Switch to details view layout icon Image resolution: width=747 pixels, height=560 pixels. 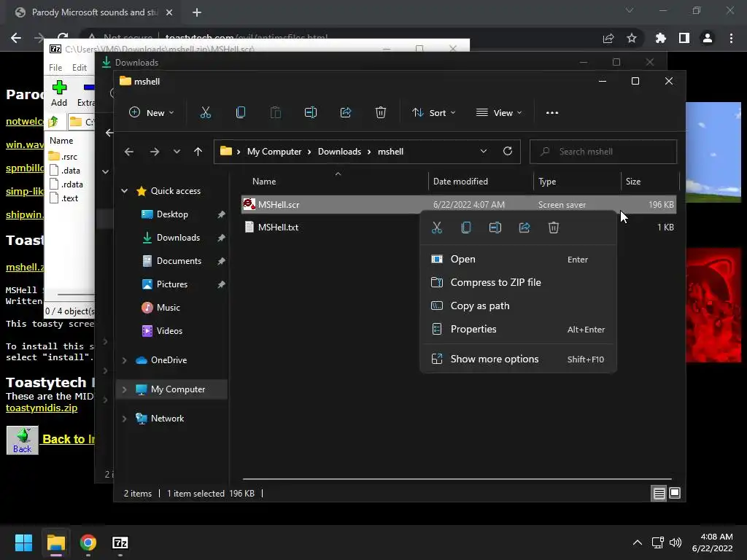click(x=659, y=494)
